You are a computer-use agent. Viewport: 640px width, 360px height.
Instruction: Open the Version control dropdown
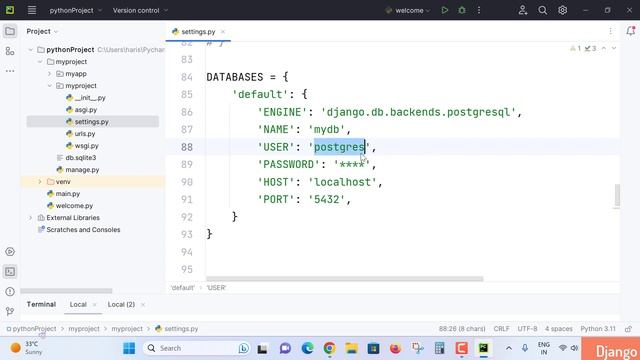140,10
